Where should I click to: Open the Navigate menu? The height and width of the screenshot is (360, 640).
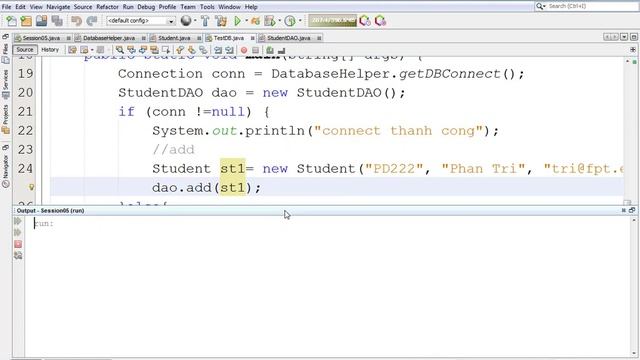[x=58, y=7]
